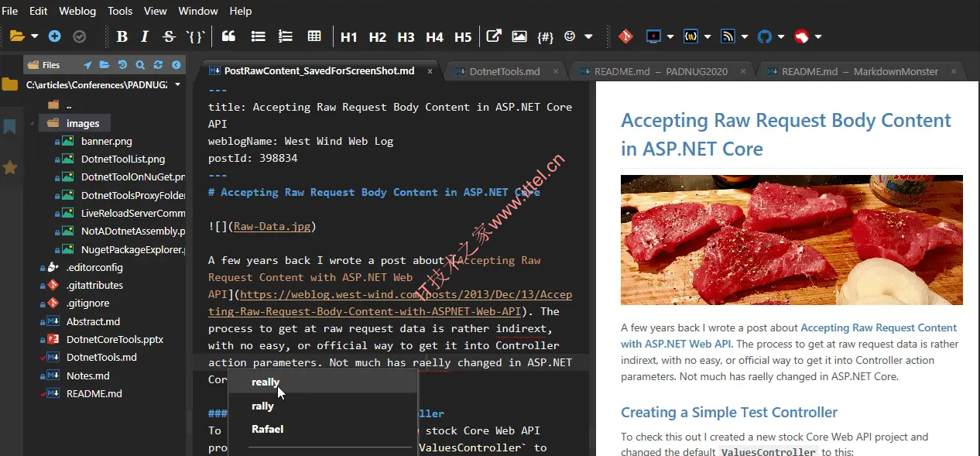Apply H2 heading

coord(378,37)
